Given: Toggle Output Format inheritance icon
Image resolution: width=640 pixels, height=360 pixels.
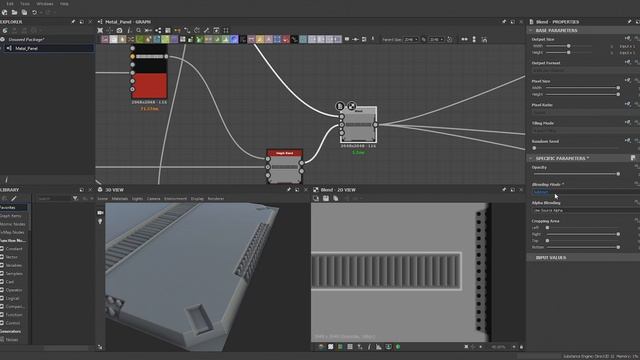Looking at the screenshot, I should pos(627,62).
